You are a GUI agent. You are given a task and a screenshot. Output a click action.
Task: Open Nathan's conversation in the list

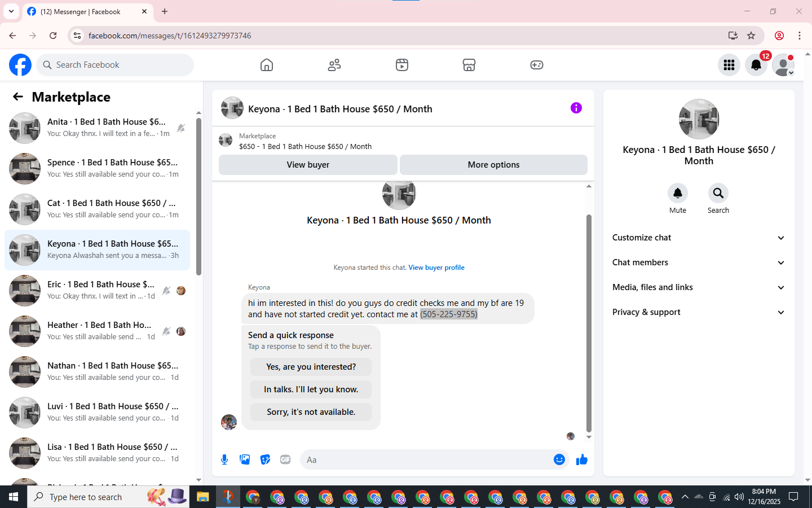click(x=97, y=372)
